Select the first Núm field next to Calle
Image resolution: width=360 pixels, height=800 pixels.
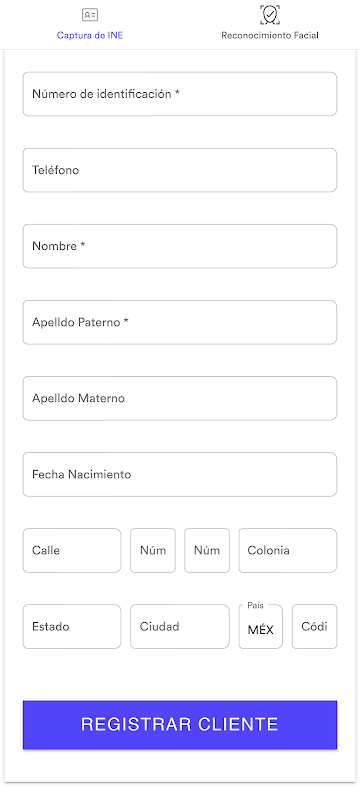153,551
